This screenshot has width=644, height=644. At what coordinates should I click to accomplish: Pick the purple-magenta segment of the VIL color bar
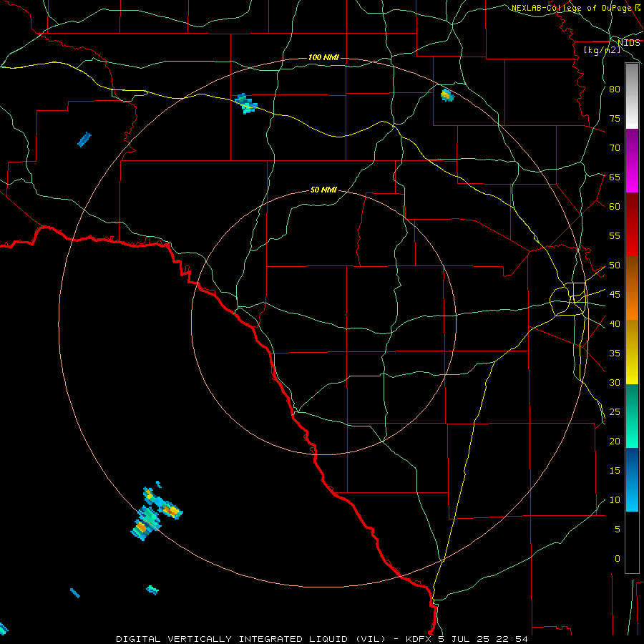632,161
